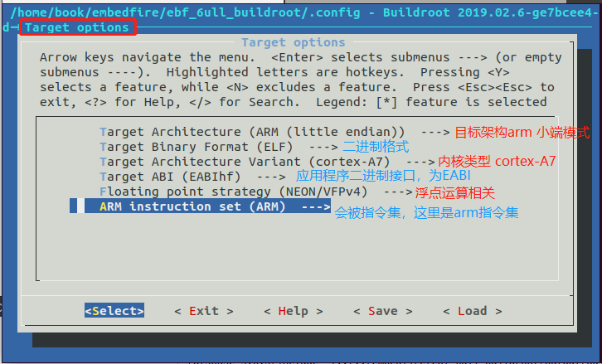Viewport: 602px width, 364px height.
Task: Expand arrow after Target Architecture (ARM little endian)
Action: (435, 133)
